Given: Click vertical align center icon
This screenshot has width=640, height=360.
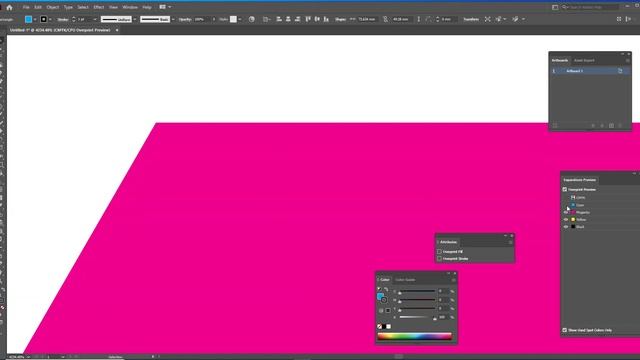Looking at the screenshot, I should [317, 19].
